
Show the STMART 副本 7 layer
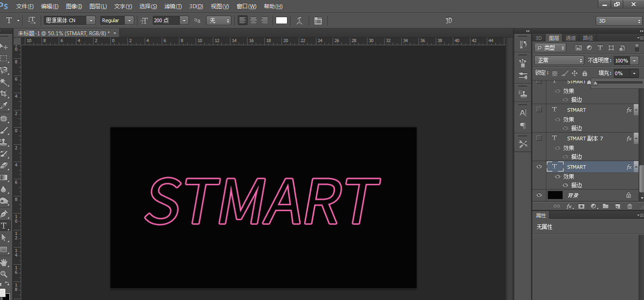[x=539, y=138]
